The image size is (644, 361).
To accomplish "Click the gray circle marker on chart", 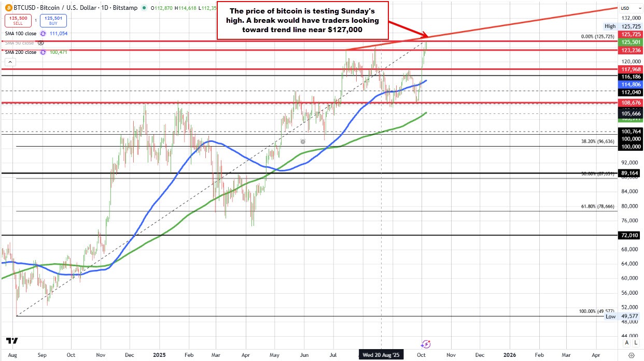I will pyautogui.click(x=303, y=141).
